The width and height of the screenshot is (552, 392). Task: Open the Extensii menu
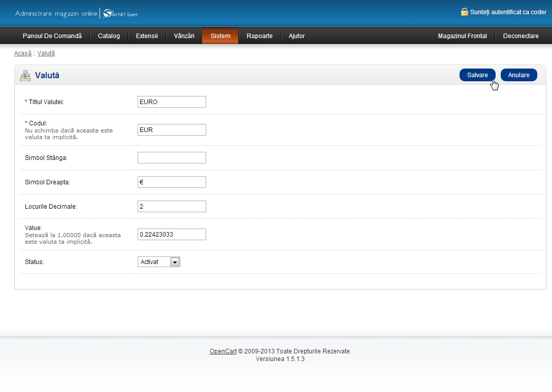coord(147,36)
